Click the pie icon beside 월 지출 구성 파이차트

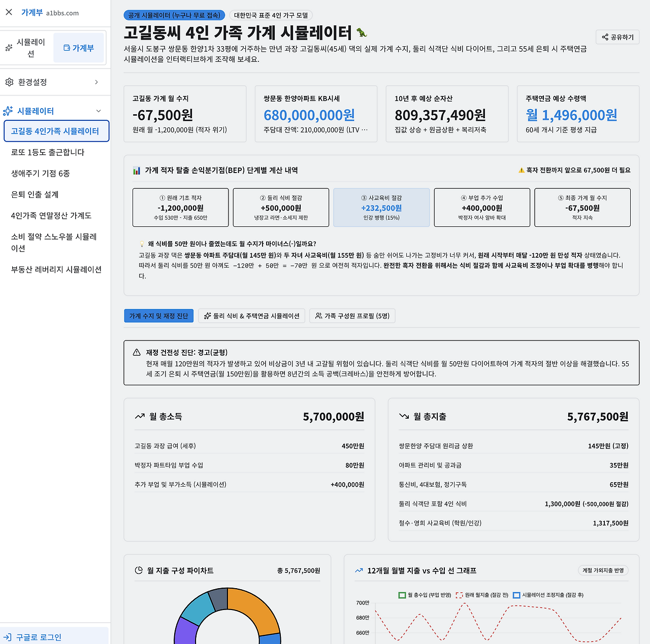139,570
